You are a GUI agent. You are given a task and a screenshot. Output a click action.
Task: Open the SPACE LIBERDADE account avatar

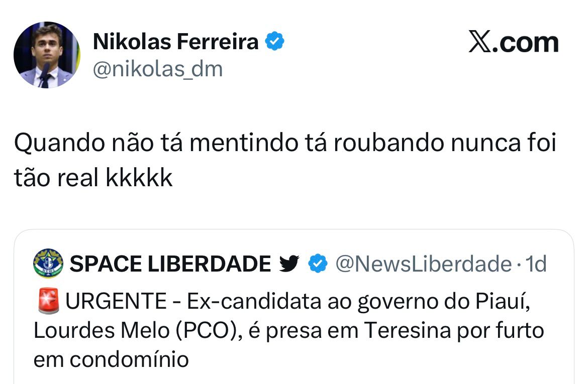[48, 264]
